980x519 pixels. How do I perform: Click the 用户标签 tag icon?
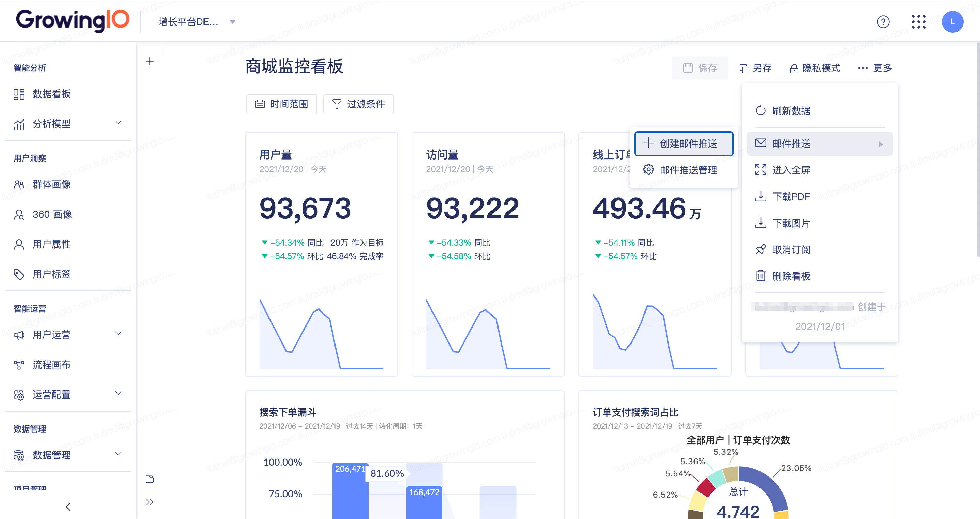click(x=19, y=274)
